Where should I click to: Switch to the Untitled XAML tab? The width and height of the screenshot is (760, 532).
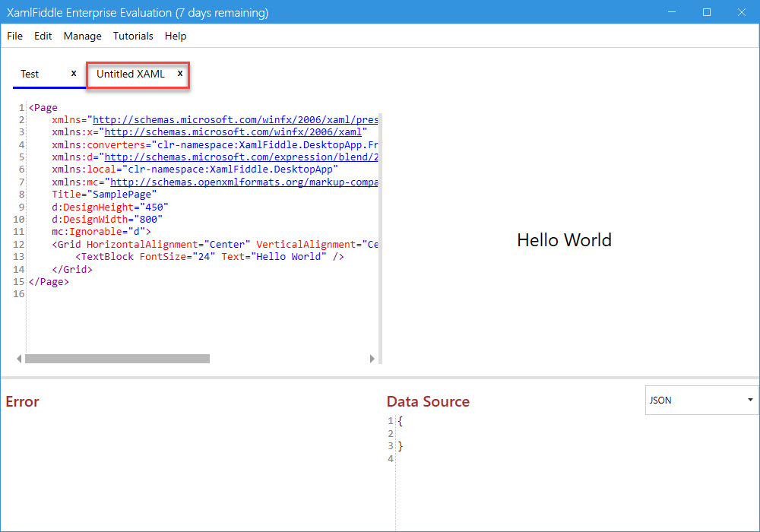(x=131, y=74)
